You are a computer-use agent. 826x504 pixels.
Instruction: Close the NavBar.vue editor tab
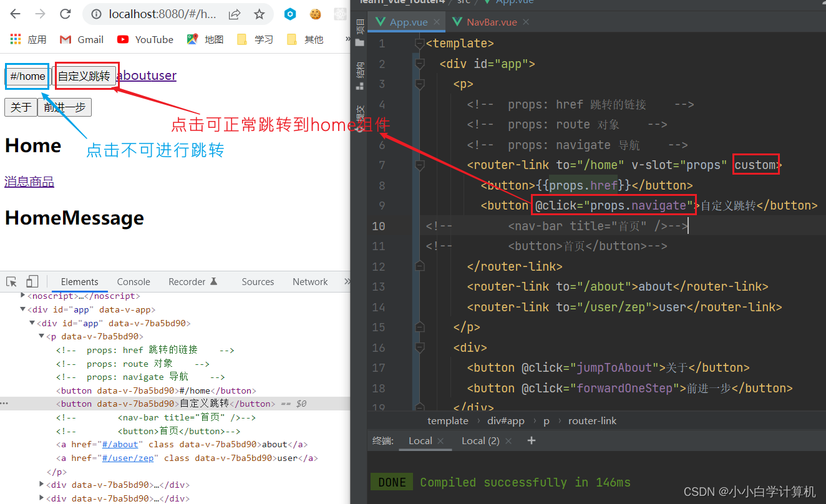[x=526, y=22]
